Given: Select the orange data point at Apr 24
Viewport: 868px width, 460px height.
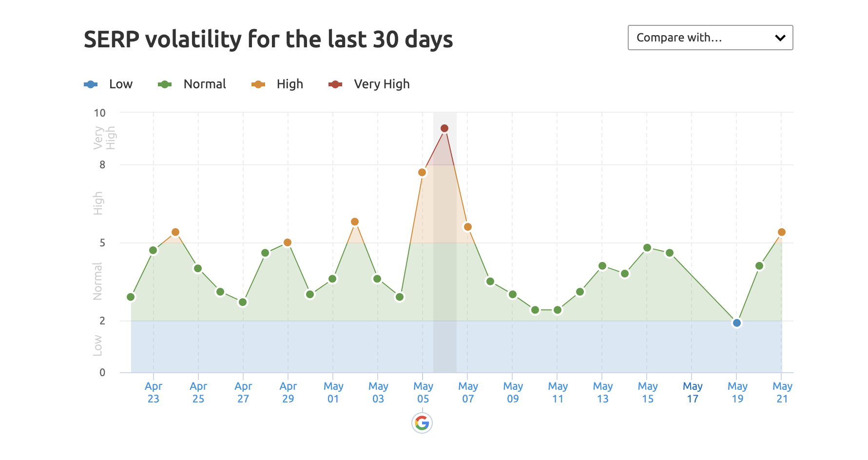Looking at the screenshot, I should coord(175,232).
